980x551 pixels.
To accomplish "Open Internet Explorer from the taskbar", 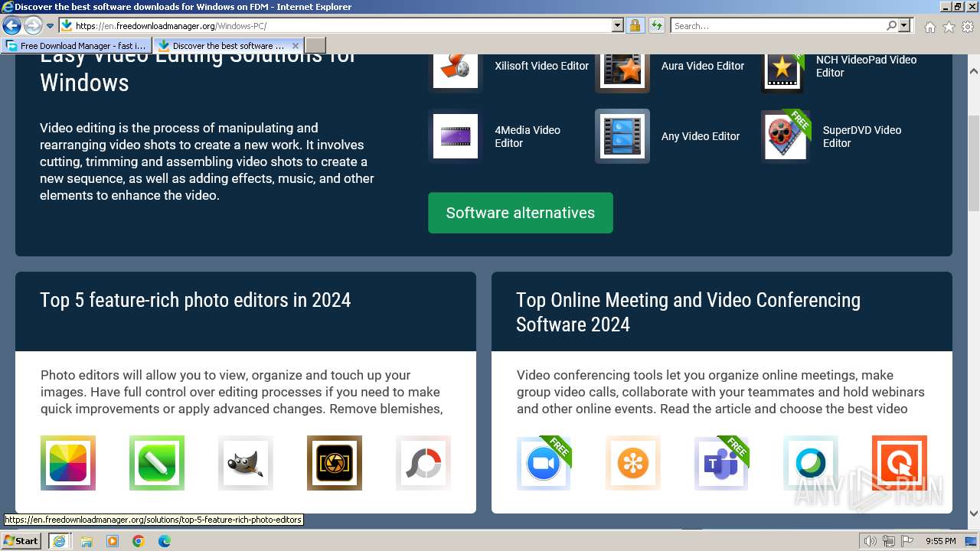I will [59, 541].
